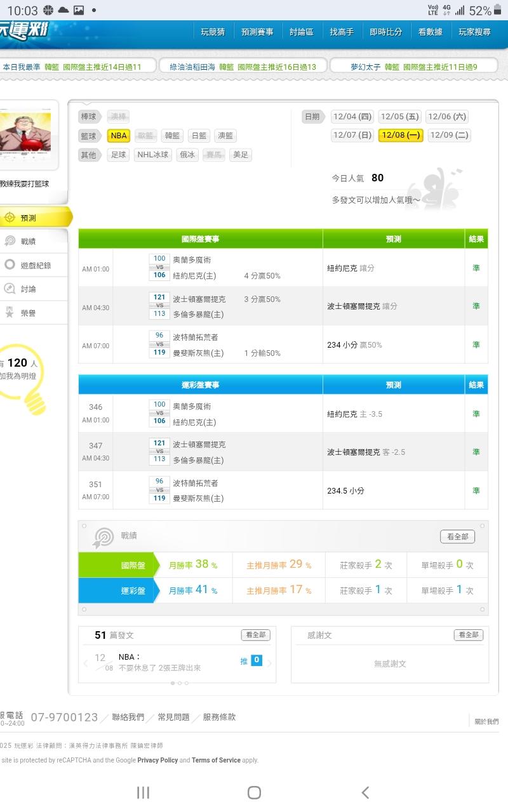Open the 榮譽 medal icon
Screen dimensions: 508x812
[x=10, y=312]
